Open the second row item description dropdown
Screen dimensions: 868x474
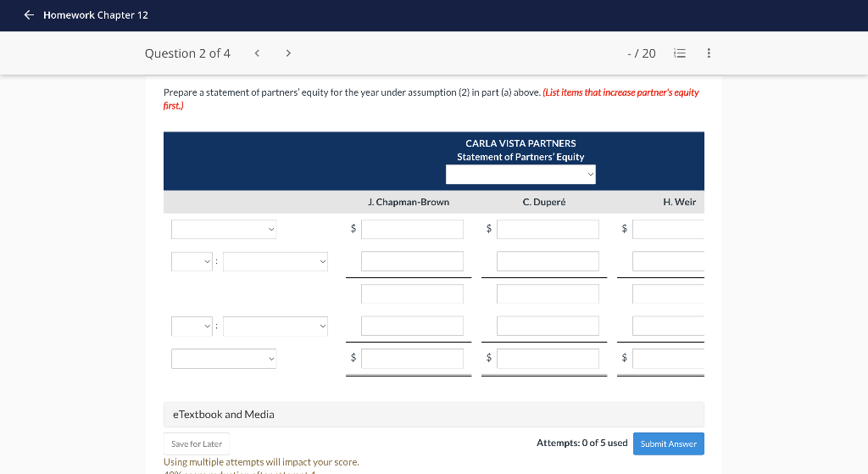point(275,261)
